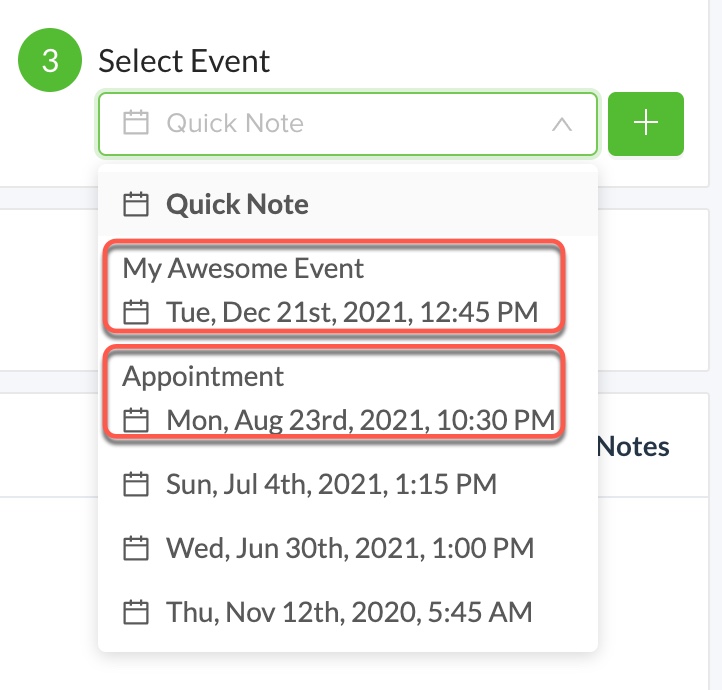Select Wed, Jun 30th, 2021, 1:00 PM
722x690 pixels.
click(349, 548)
